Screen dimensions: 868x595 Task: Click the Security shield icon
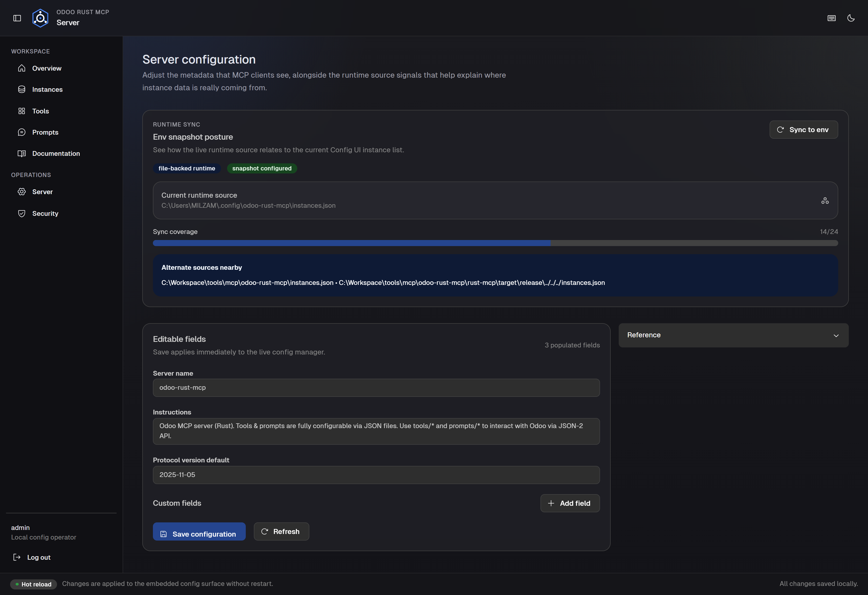pyautogui.click(x=22, y=214)
